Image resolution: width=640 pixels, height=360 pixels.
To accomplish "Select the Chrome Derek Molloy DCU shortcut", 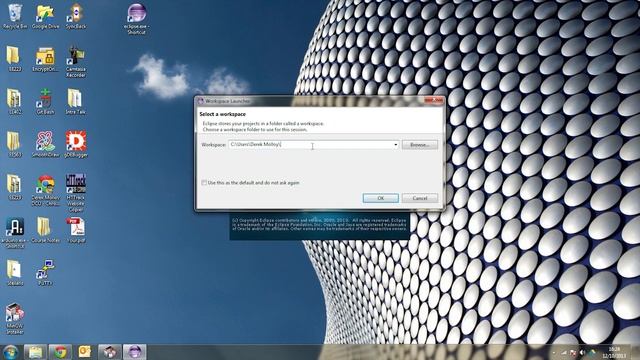I will (45, 190).
